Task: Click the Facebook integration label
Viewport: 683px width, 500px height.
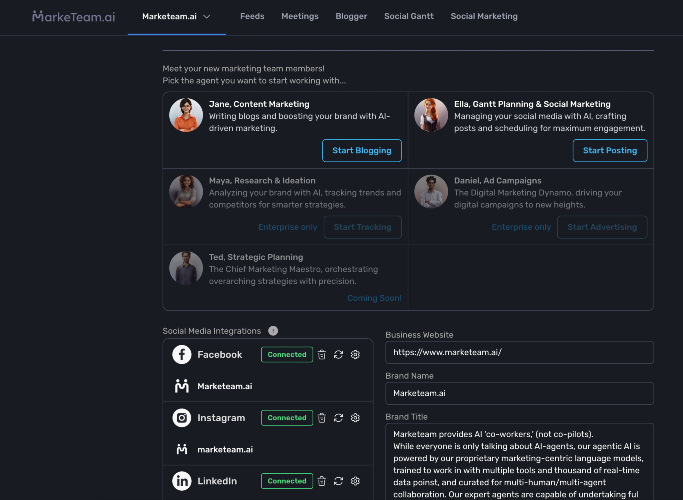Action: tap(220, 355)
